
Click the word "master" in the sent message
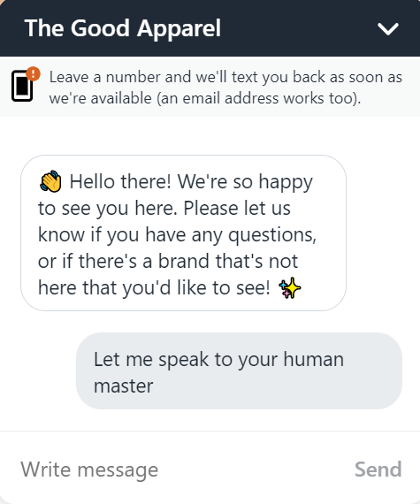click(124, 386)
